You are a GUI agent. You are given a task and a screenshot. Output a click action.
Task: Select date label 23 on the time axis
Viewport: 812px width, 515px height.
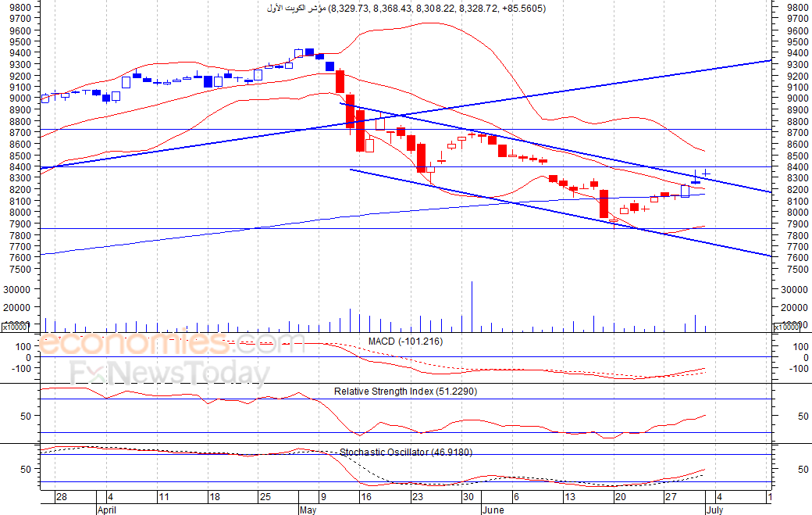(417, 497)
